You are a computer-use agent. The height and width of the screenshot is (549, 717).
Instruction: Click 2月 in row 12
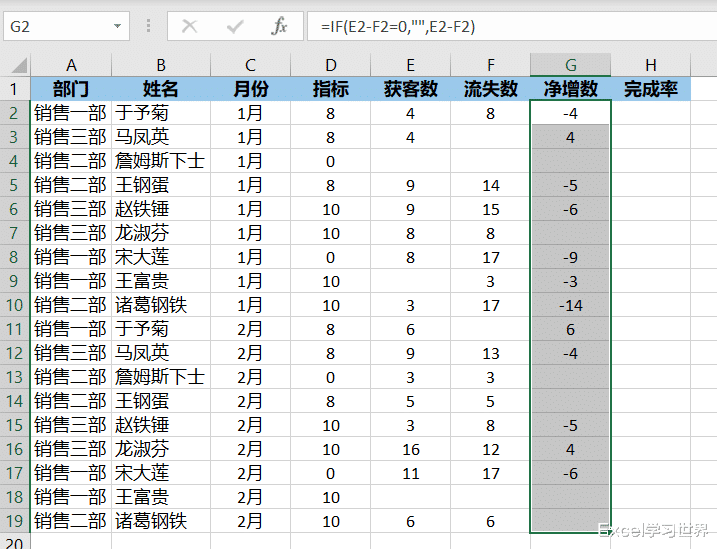coord(250,353)
